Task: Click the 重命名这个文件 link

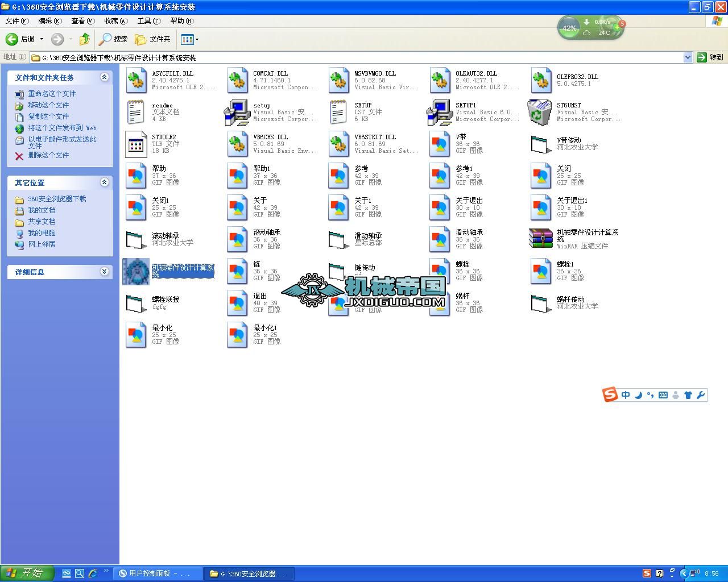Action: [x=52, y=94]
